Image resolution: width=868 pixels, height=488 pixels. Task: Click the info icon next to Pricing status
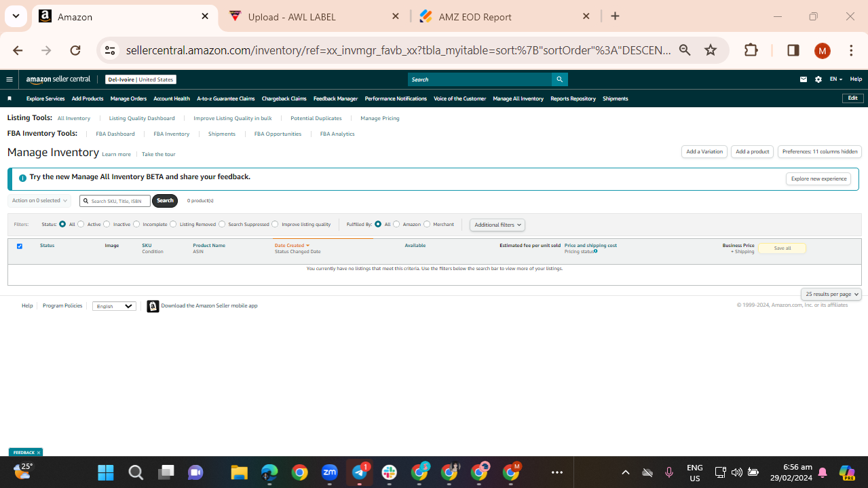(596, 251)
